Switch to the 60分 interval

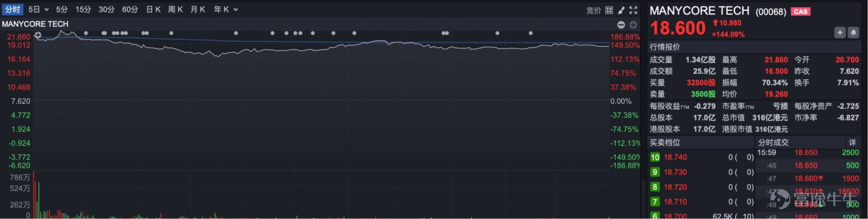(130, 10)
